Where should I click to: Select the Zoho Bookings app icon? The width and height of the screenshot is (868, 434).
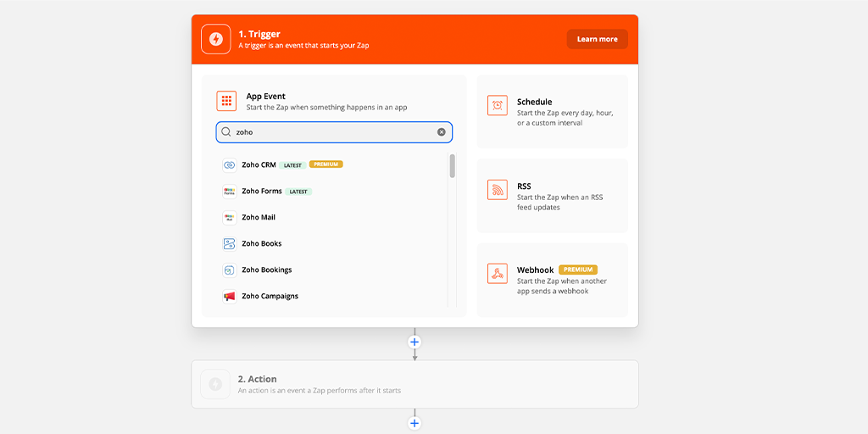[x=230, y=270]
